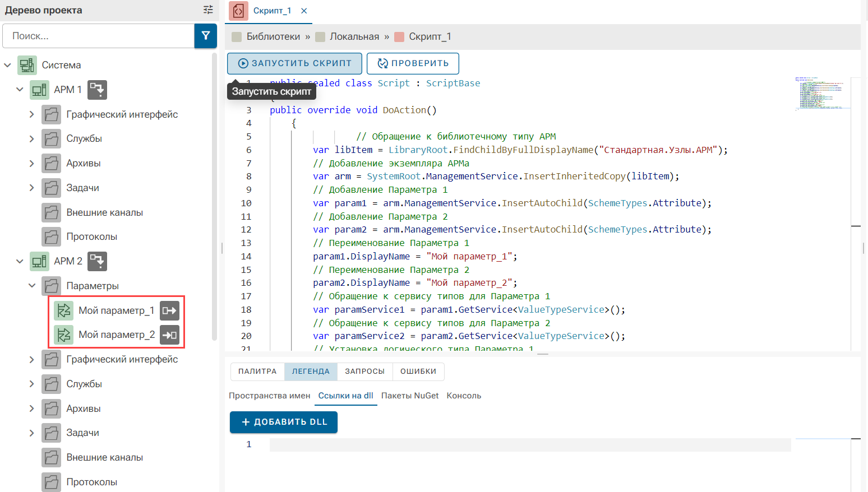Click folder icon of Задачи under АРМ 2
Screen dimensions: 868x492
[52, 433]
